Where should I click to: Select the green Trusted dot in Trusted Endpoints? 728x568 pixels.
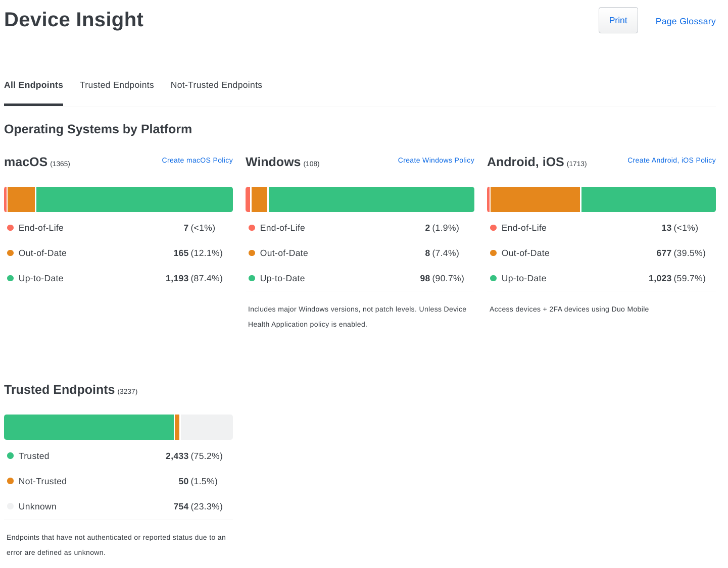click(10, 456)
